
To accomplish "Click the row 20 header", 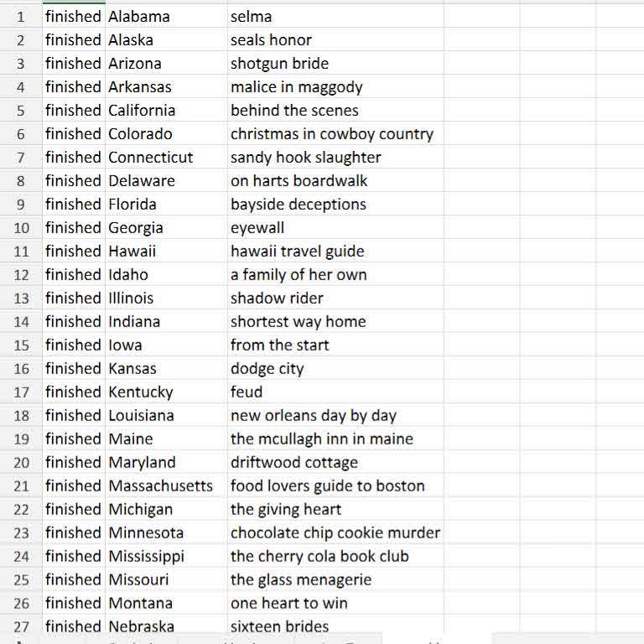I will tap(21, 462).
